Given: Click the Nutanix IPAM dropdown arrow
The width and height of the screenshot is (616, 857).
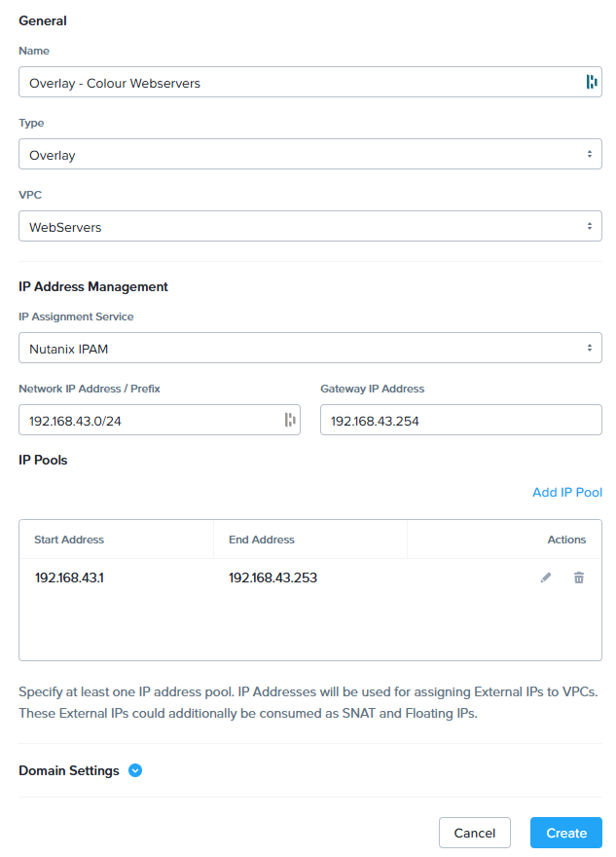Looking at the screenshot, I should click(x=590, y=348).
